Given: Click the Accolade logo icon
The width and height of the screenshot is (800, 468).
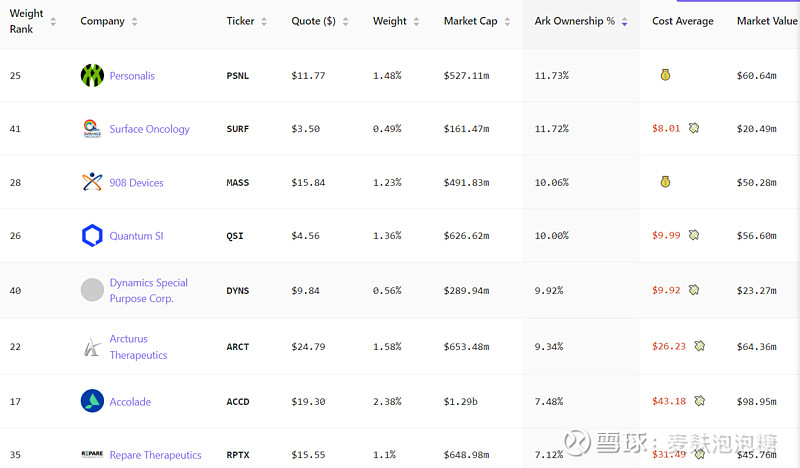Looking at the screenshot, I should click(92, 401).
